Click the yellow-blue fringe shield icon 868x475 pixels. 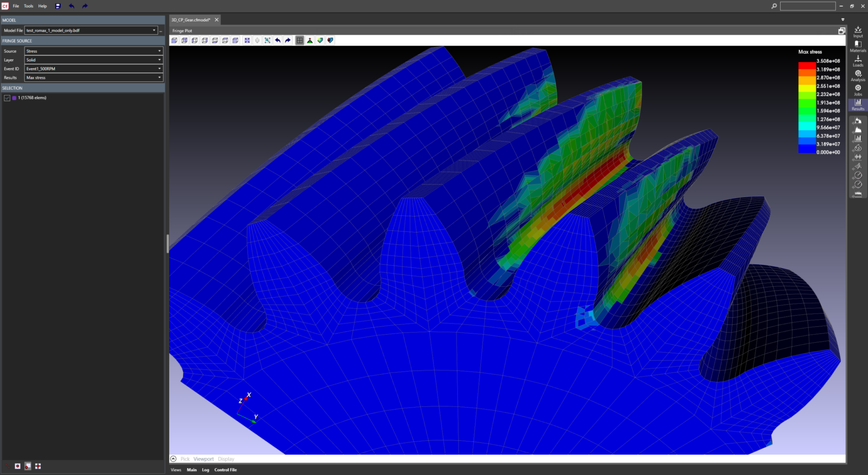tap(320, 40)
